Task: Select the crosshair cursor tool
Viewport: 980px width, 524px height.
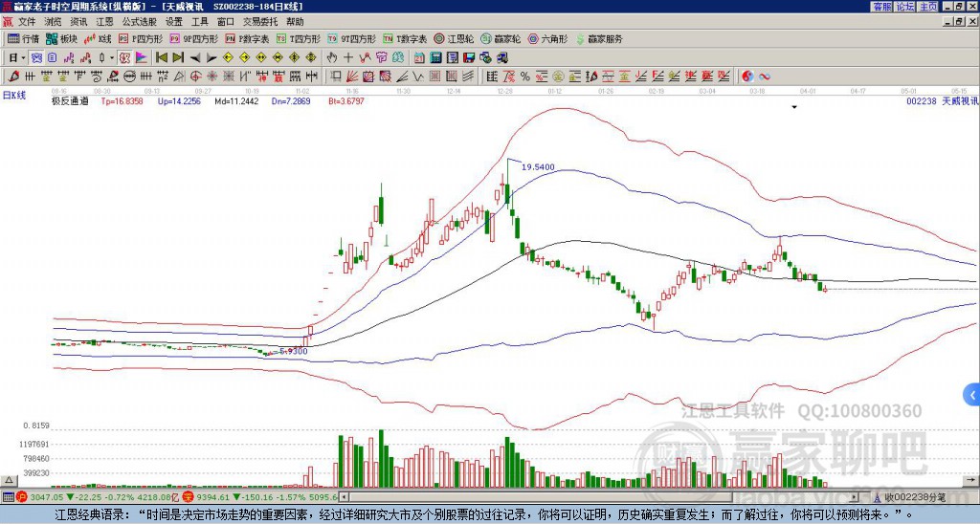Action: click(348, 58)
